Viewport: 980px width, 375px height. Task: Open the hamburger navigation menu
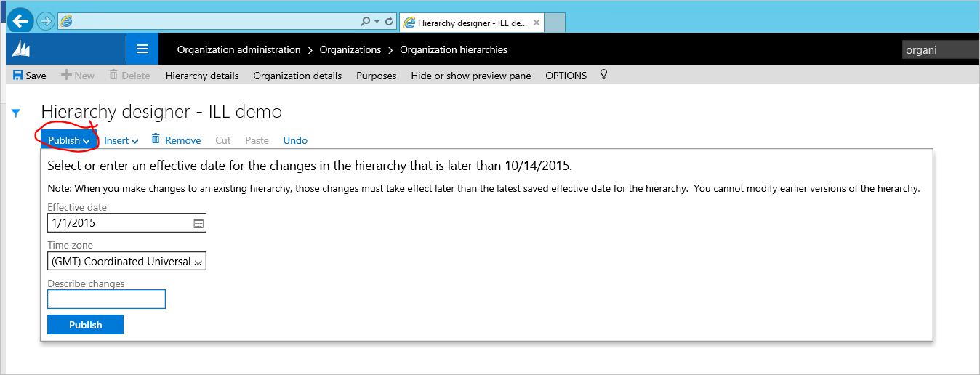point(142,49)
